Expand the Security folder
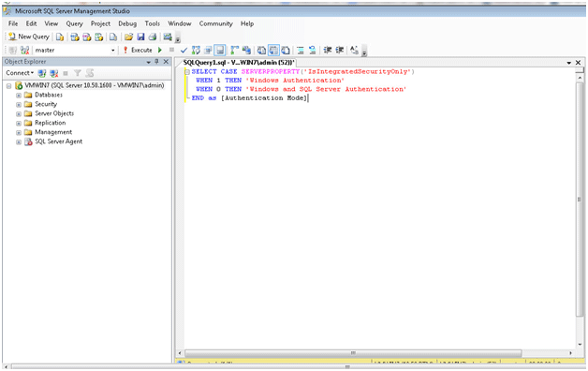The height and width of the screenshot is (371, 588). 19,105
